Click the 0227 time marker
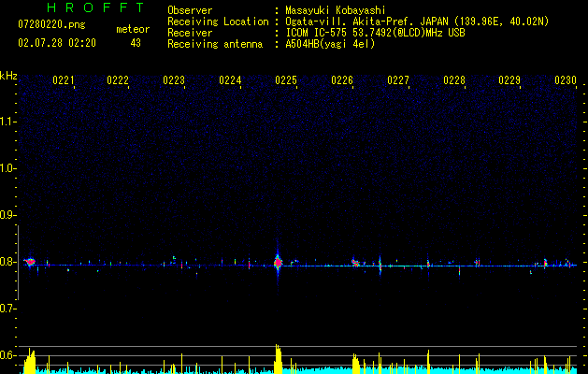 [398, 80]
